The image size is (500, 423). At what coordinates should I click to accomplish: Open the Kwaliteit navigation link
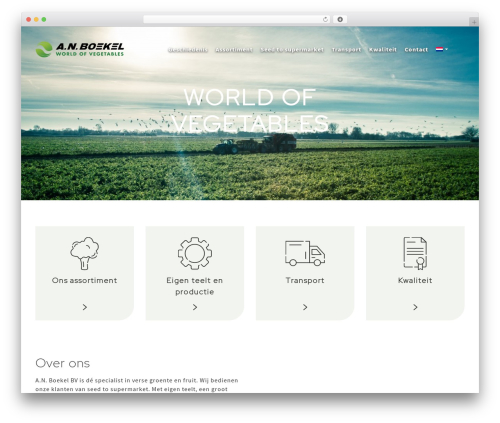point(383,50)
